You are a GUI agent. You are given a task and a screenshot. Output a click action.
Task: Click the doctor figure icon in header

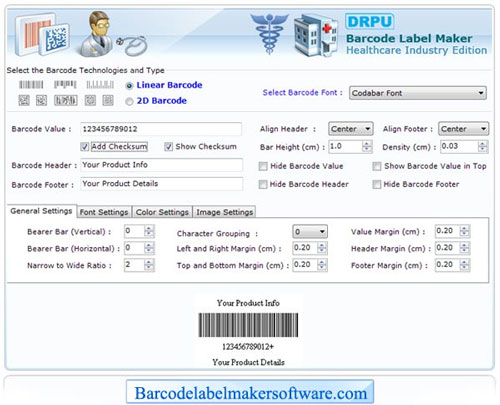point(96,33)
